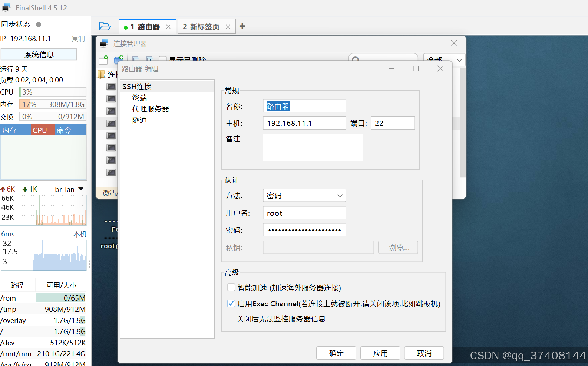Click the 用户名 input field

[x=304, y=213]
